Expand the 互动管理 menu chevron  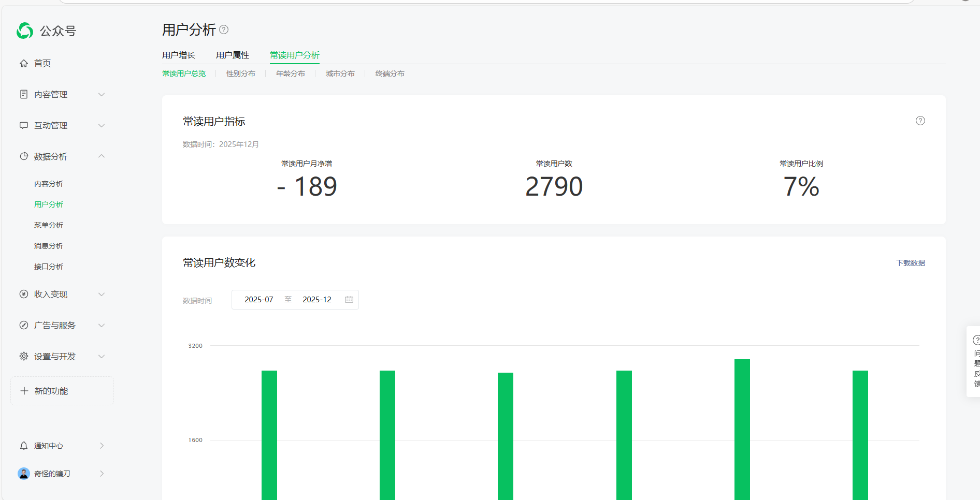coord(102,125)
